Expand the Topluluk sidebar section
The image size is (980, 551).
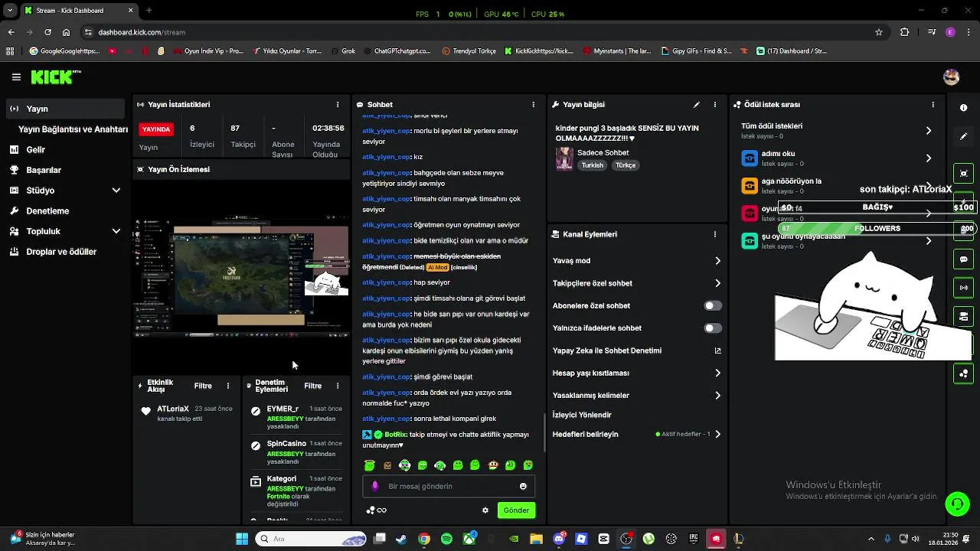point(116,231)
